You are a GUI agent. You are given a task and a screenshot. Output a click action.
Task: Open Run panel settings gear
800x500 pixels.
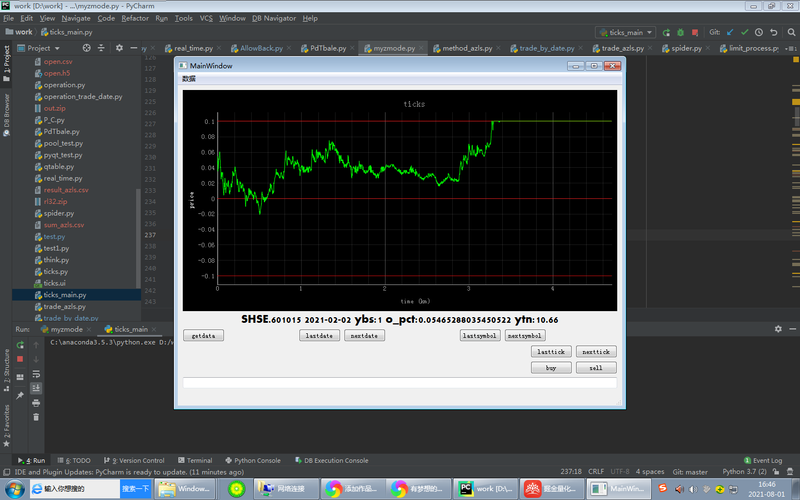click(778, 329)
